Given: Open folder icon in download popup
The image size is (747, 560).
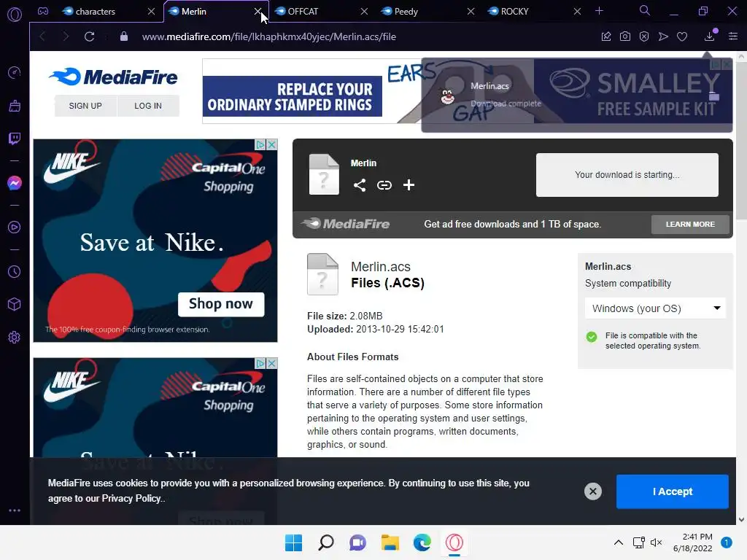Looking at the screenshot, I should (x=713, y=97).
